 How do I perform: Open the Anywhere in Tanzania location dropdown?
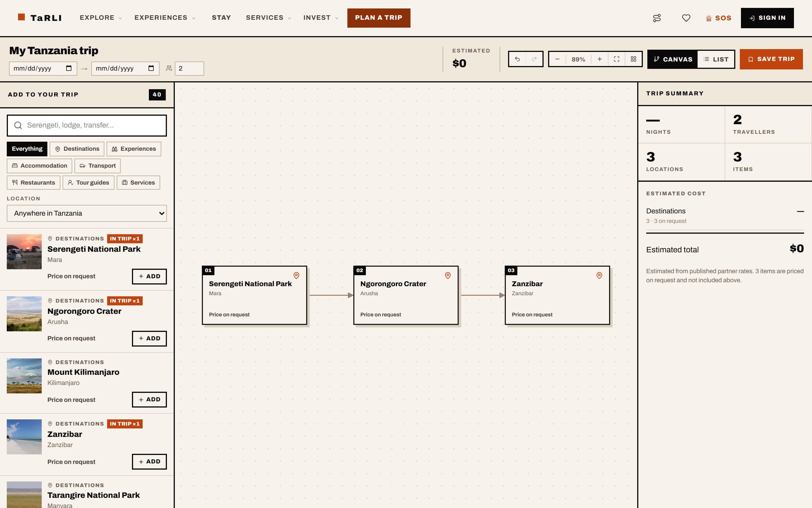pyautogui.click(x=87, y=213)
